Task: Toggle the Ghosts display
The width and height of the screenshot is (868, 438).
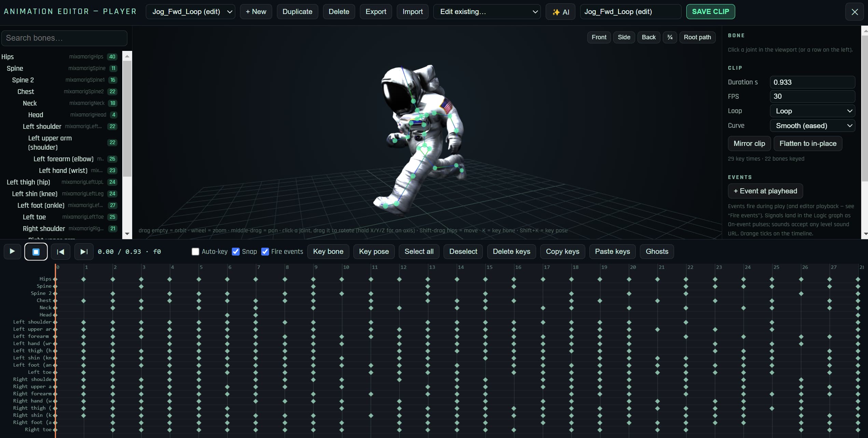Action: coord(657,251)
